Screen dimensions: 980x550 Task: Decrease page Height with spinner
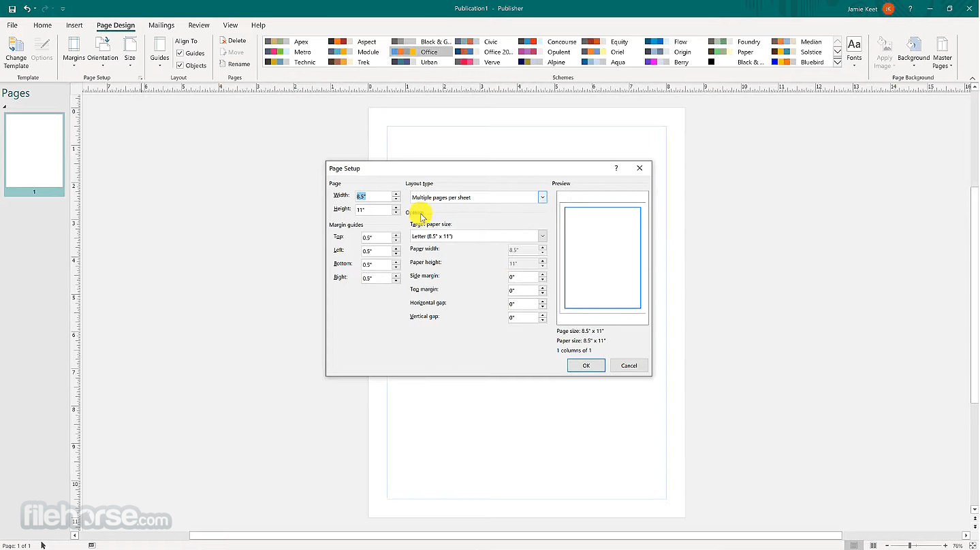coord(396,212)
